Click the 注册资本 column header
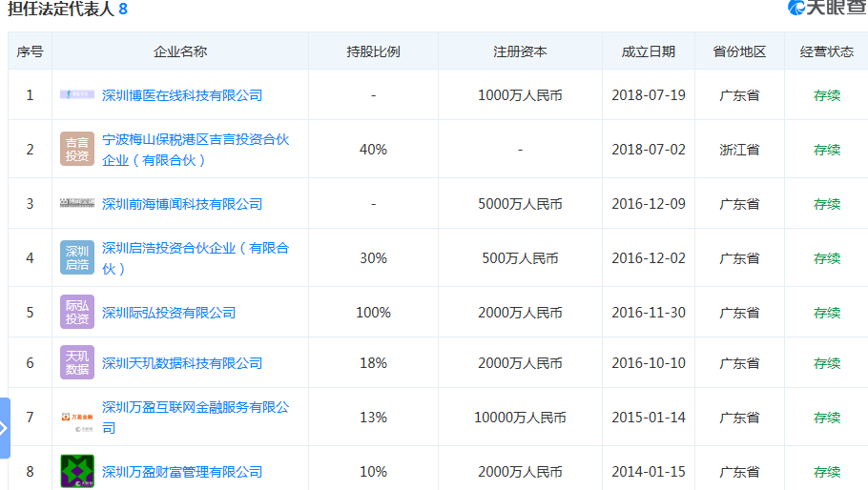The image size is (868, 490). 520,51
